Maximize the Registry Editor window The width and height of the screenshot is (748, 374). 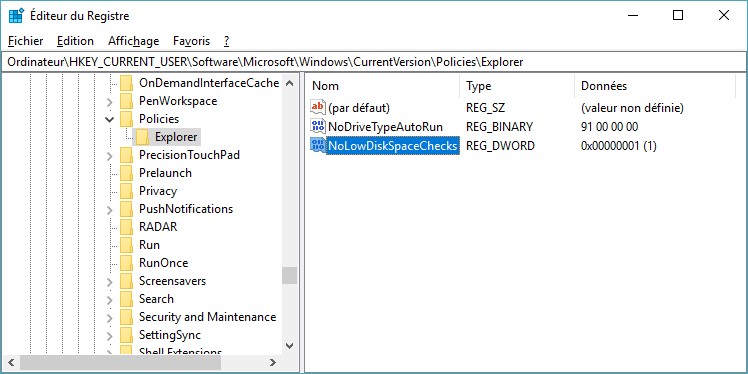[677, 15]
